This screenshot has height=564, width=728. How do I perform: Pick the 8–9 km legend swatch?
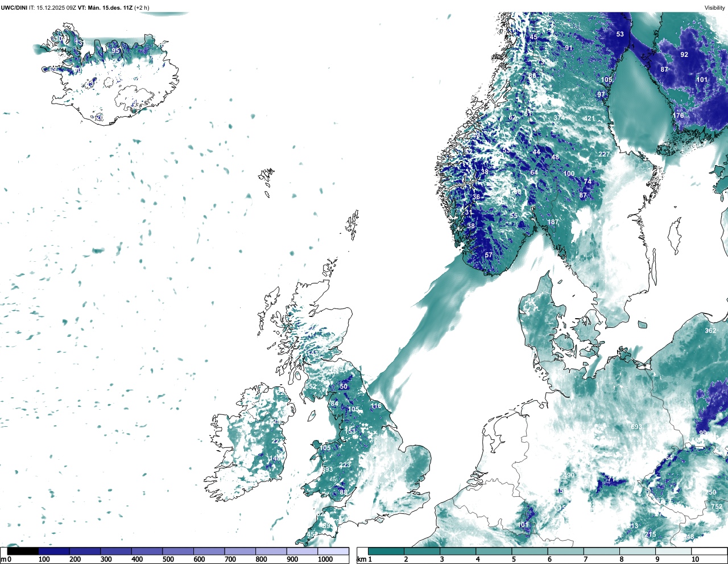point(637,551)
